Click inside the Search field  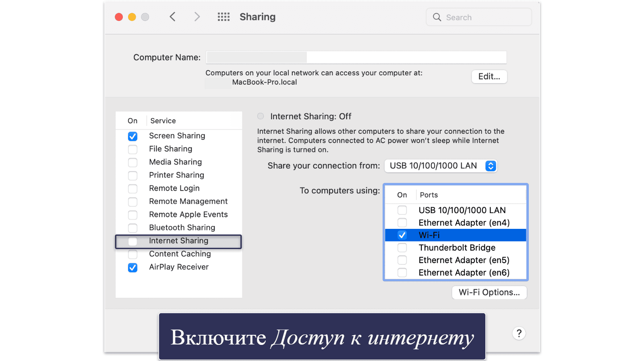[x=479, y=17]
